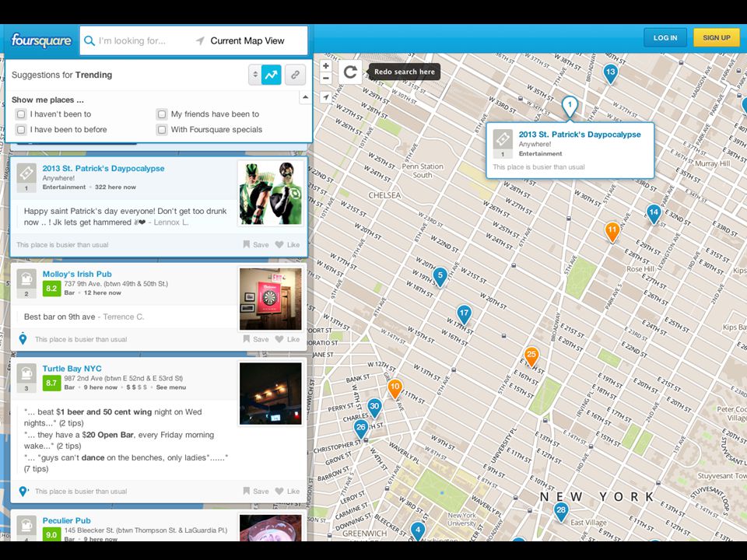
Task: Click the busier-than-usual pin icon on Turtle Bay card
Action: click(x=23, y=491)
